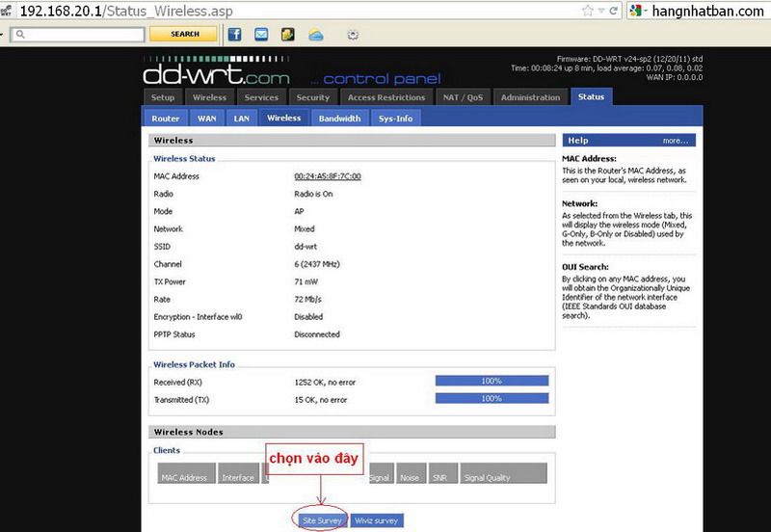Click the Wiviz survey button
Image resolution: width=771 pixels, height=532 pixels.
(x=376, y=520)
